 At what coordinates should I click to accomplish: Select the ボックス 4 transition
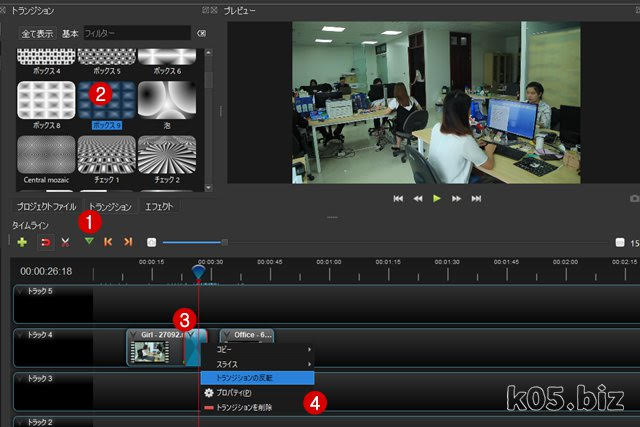(x=46, y=57)
